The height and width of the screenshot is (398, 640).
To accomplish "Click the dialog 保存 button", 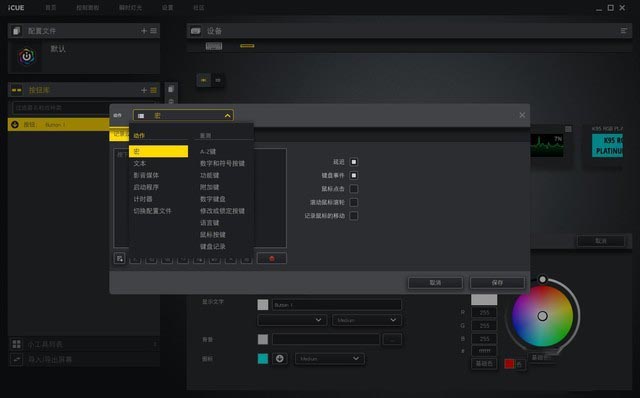I will click(x=497, y=282).
